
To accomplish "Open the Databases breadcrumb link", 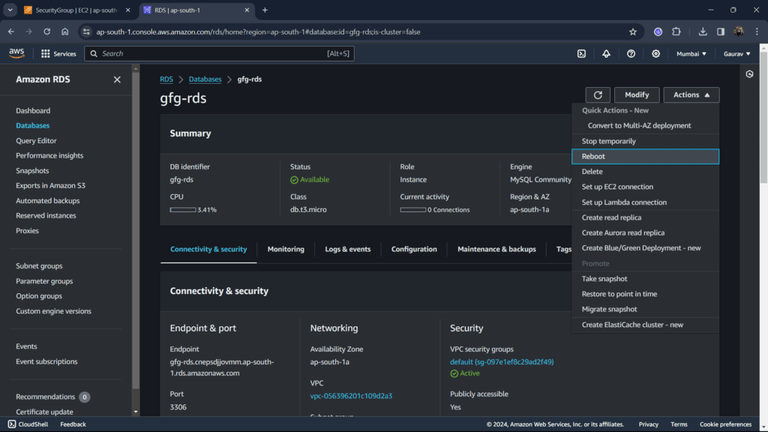I will 205,79.
